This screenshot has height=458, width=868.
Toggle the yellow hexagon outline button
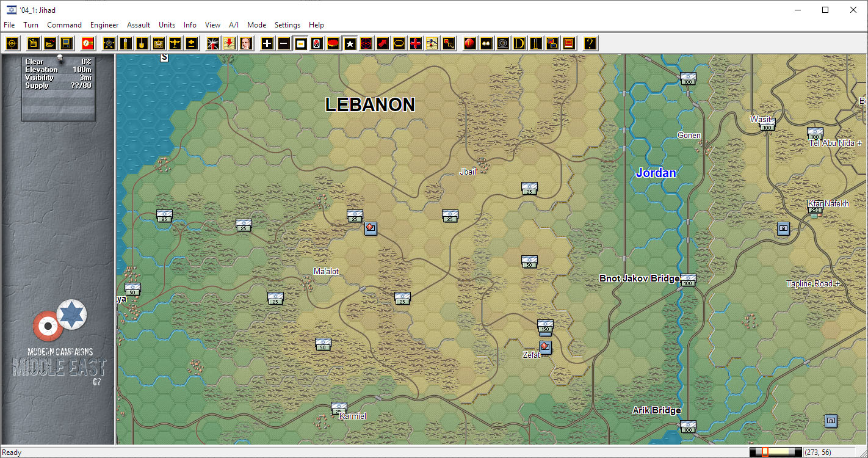click(x=399, y=43)
